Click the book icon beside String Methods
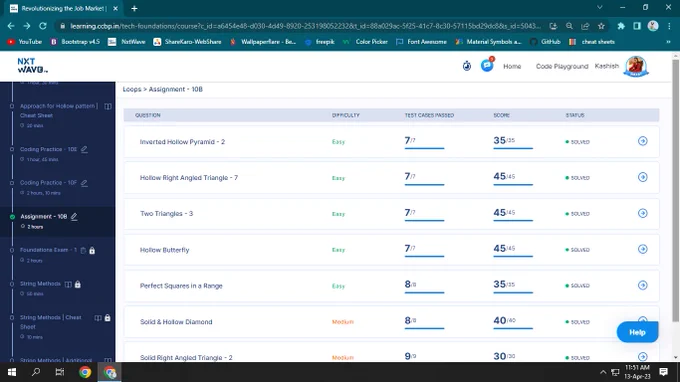Screen dimensions: 680x382 pyautogui.click(x=68, y=284)
